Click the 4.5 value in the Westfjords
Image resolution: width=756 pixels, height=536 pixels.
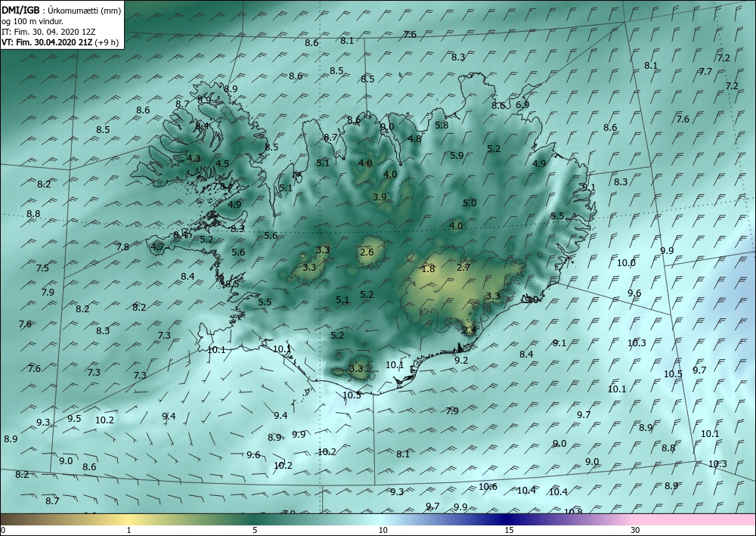[x=222, y=164]
